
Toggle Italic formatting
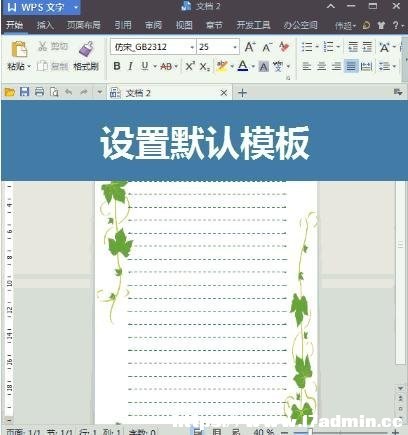(x=130, y=66)
